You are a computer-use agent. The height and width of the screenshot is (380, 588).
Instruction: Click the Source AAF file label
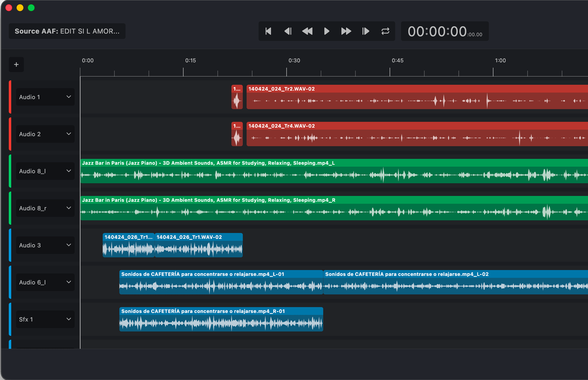[67, 31]
